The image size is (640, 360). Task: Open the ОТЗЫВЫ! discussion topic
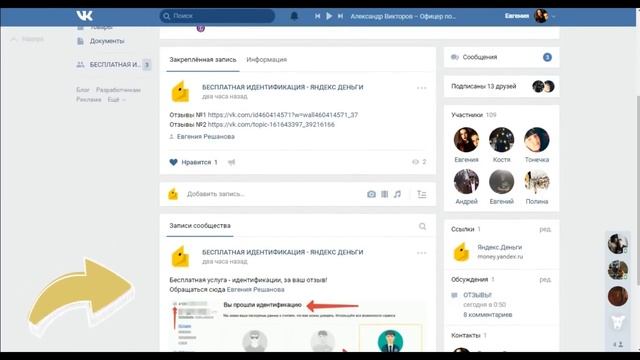tap(478, 295)
